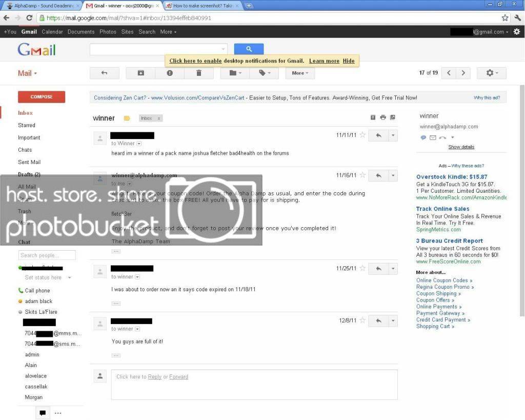Show details under 'to Winner' recipient
This screenshot has width=525, height=420.
(x=139, y=144)
